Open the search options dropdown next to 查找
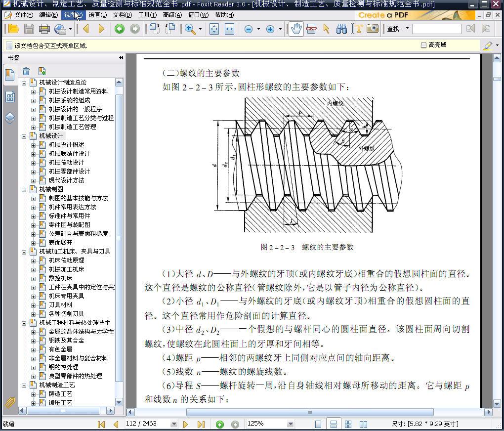 pyautogui.click(x=407, y=28)
